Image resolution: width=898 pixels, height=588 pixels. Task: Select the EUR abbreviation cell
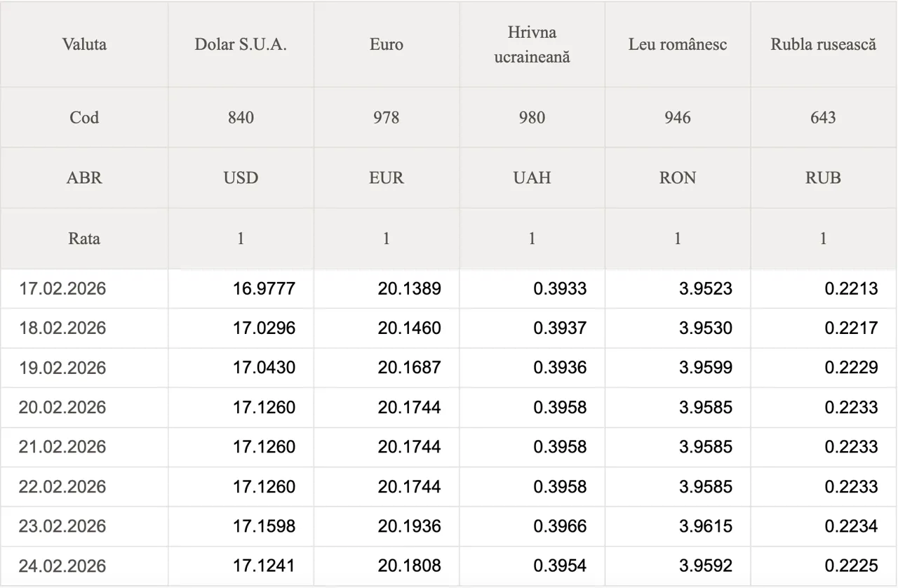click(387, 178)
